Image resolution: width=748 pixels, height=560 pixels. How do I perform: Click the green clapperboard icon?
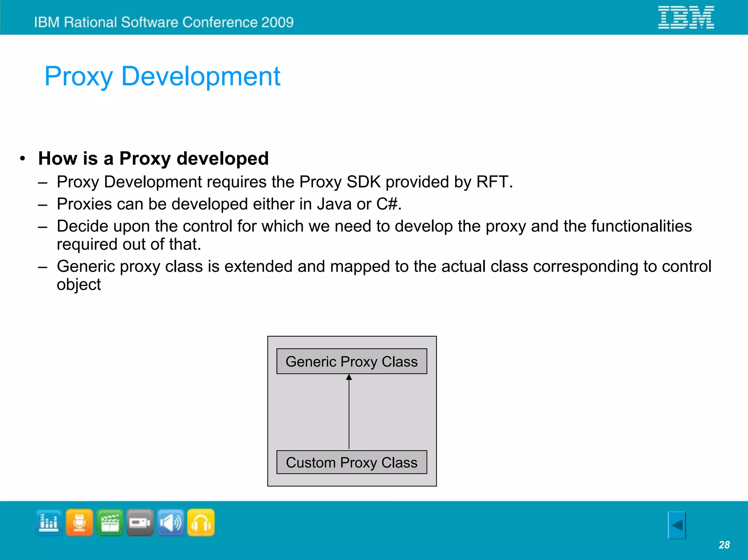point(110,523)
